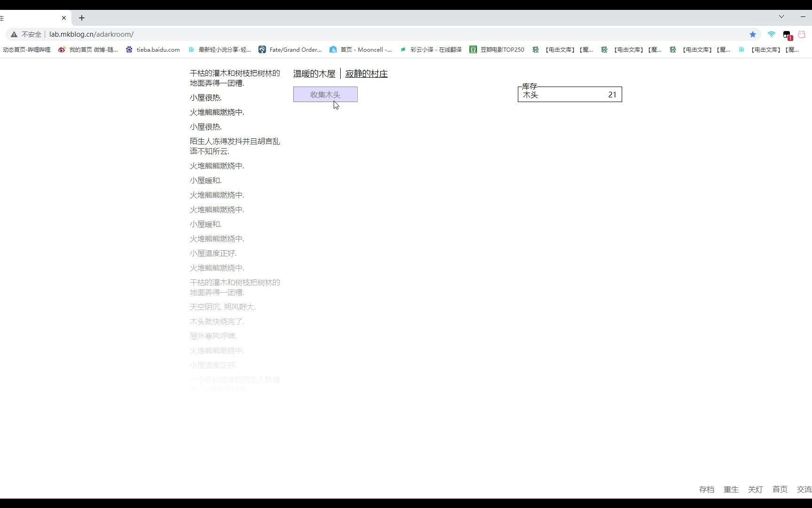The image size is (812, 508).
Task: Minimize the browser window
Action: (803, 16)
